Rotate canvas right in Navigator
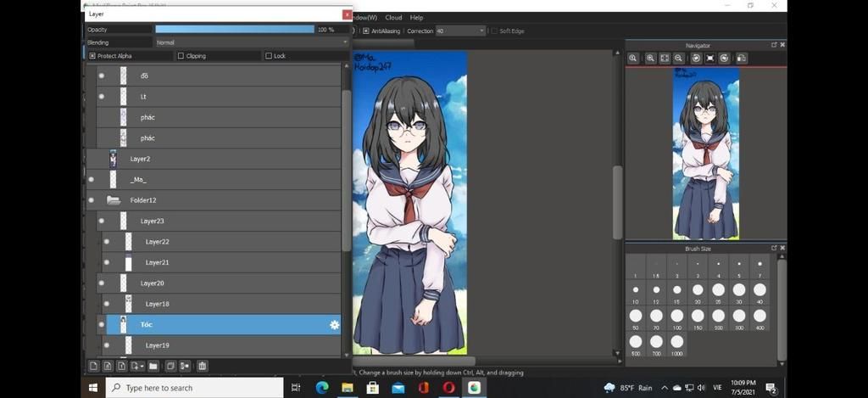The width and height of the screenshot is (868, 398). pyautogui.click(x=724, y=59)
